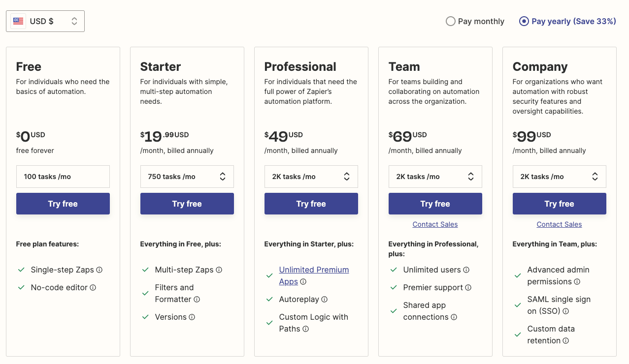Click info icon next to Single-step Zaps
The width and height of the screenshot is (629, 364).
99,270
